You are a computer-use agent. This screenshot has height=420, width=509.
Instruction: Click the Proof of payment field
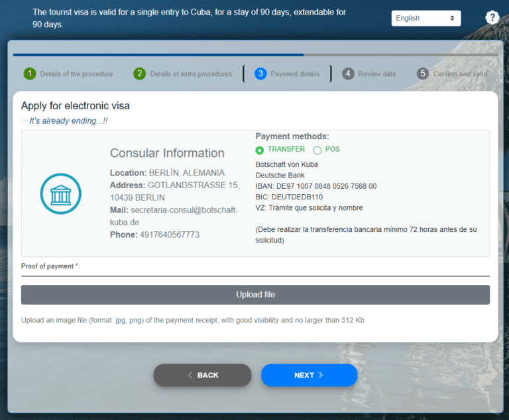[255, 270]
